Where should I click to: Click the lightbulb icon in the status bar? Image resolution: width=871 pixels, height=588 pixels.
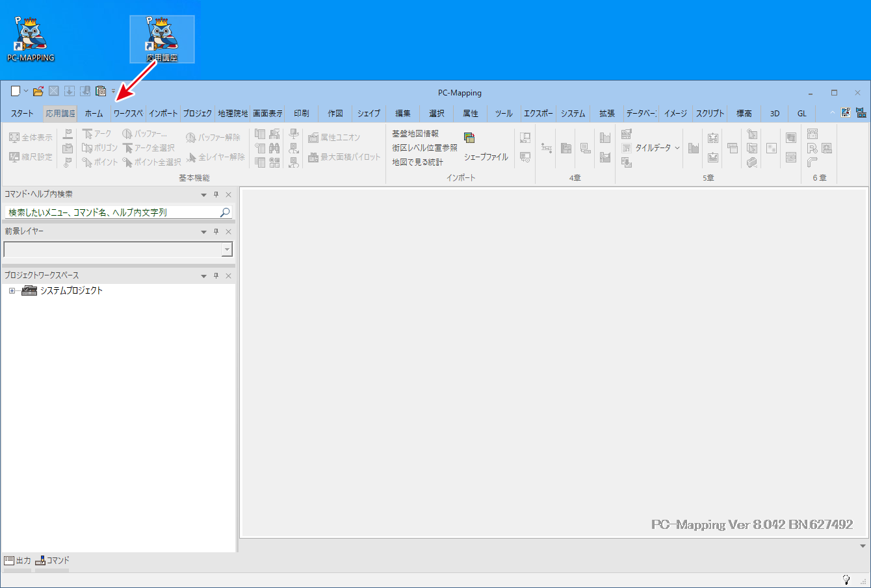[846, 580]
